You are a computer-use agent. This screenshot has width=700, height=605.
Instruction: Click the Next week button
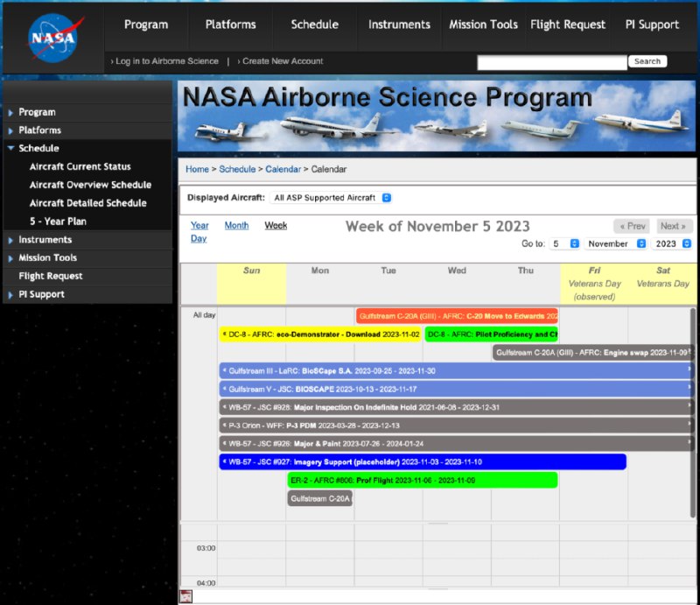[674, 226]
